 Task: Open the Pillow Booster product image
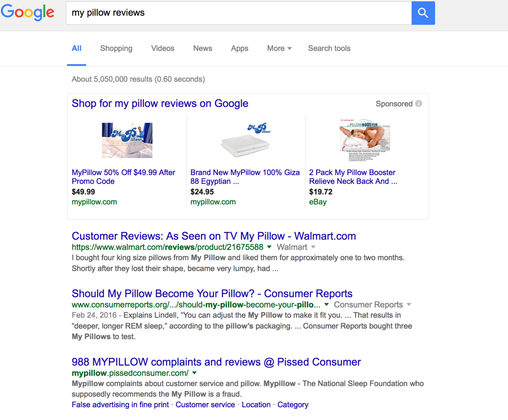[x=365, y=140]
